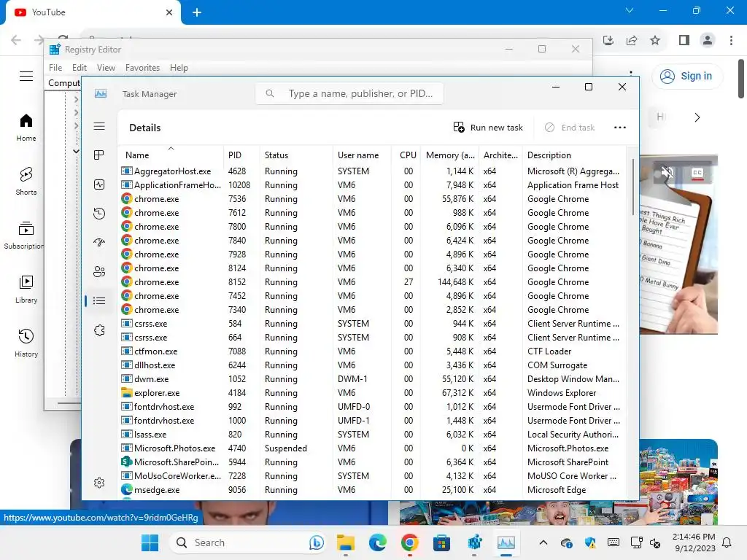Open YouTube Subscriptions in sidebar
Screen dimensions: 747x560
click(23, 236)
